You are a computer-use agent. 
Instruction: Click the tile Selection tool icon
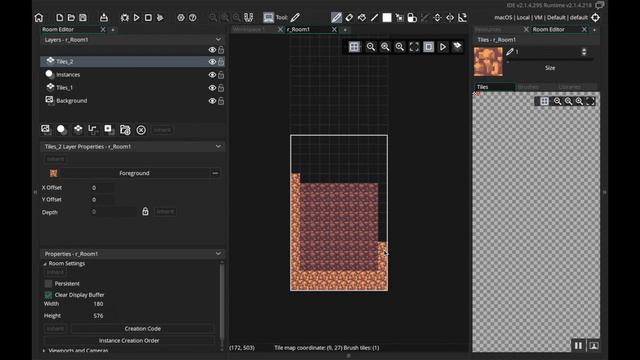pos(399,18)
